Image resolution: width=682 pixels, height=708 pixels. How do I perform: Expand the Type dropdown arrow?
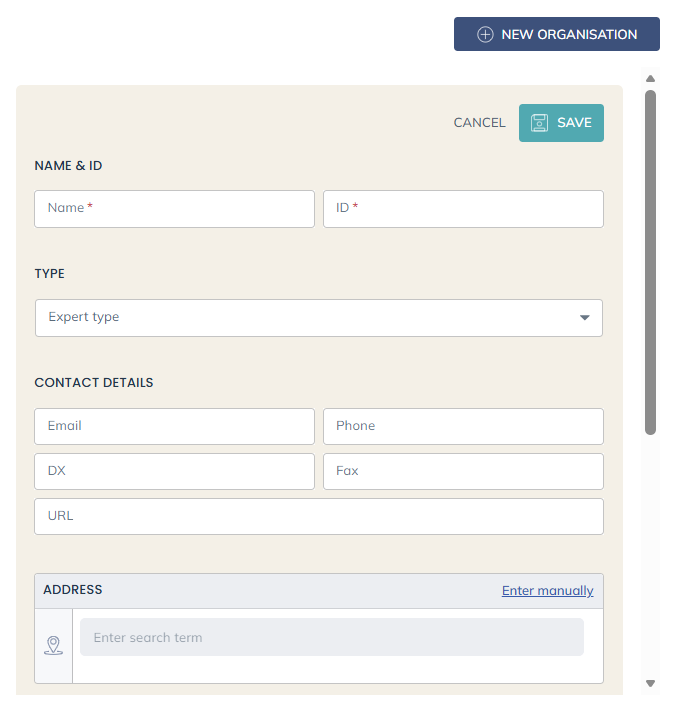click(x=585, y=318)
